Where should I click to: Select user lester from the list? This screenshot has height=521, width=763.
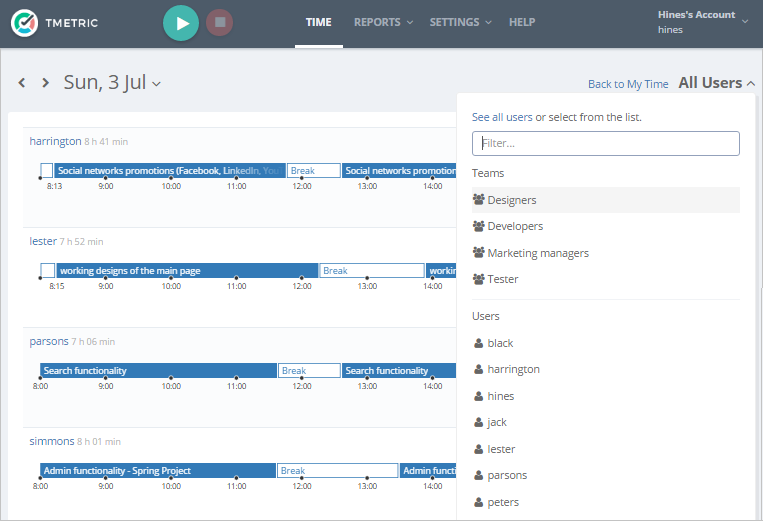[606, 449]
